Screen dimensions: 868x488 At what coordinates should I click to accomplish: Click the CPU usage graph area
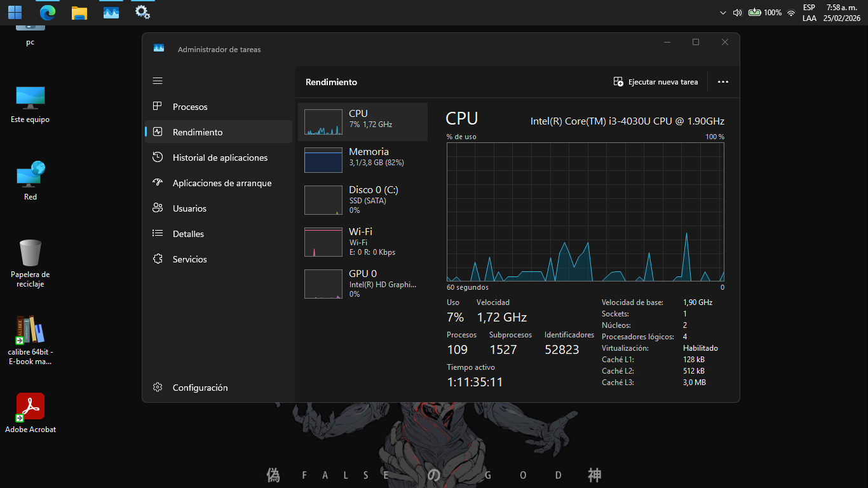click(585, 212)
